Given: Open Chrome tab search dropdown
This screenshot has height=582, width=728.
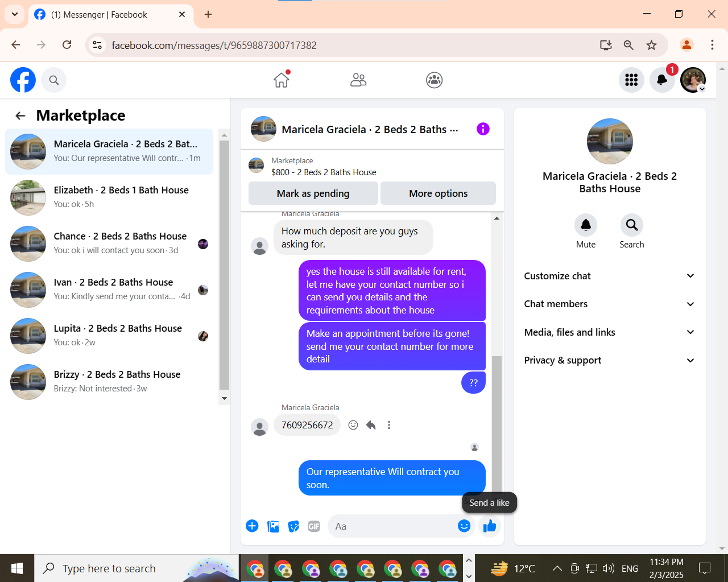Looking at the screenshot, I should (x=15, y=14).
